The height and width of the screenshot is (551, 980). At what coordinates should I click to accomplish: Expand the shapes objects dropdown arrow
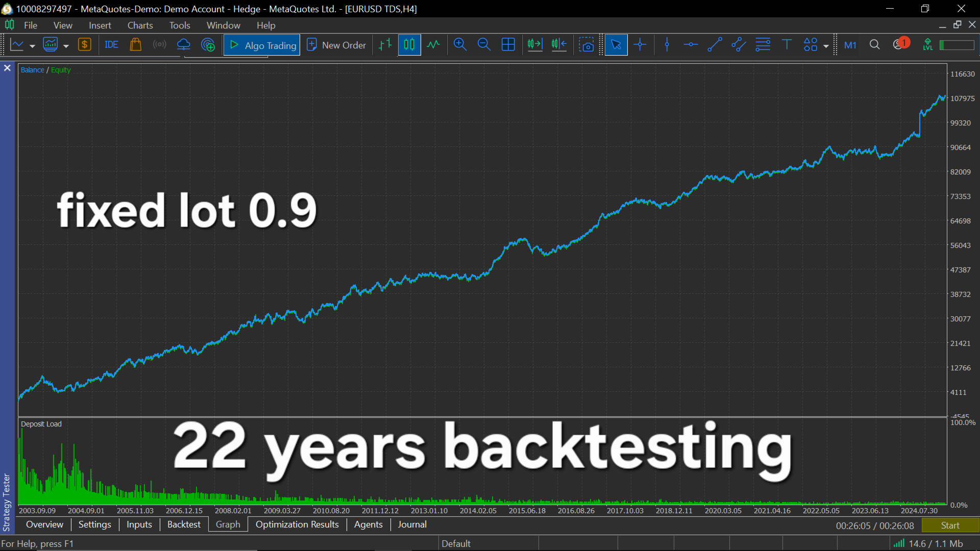826,46
